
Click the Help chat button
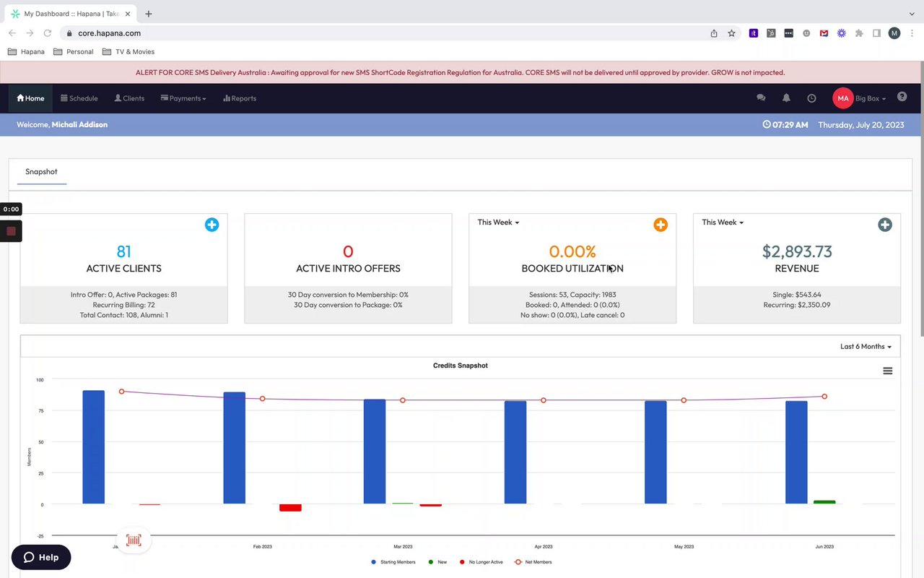click(x=41, y=557)
